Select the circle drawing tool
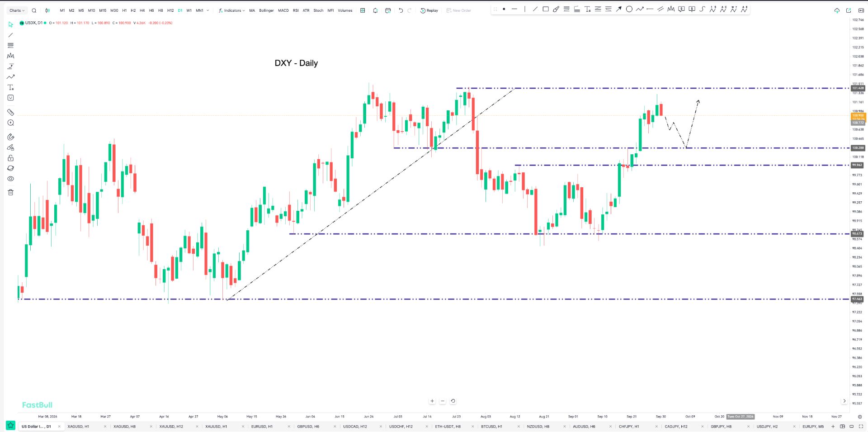 [629, 9]
